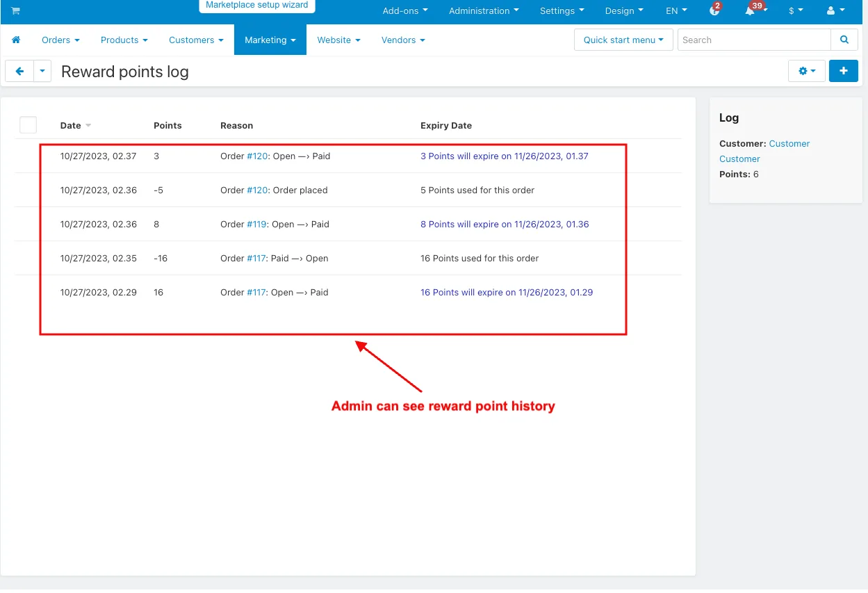The height and width of the screenshot is (593, 868).
Task: Open the EN language dropdown
Action: [x=676, y=11]
